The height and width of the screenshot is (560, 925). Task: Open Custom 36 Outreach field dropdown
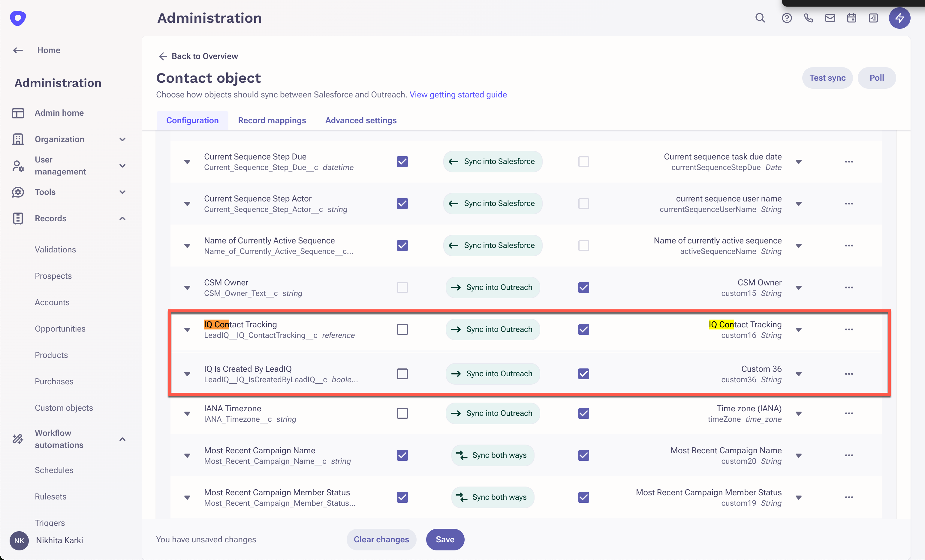798,374
